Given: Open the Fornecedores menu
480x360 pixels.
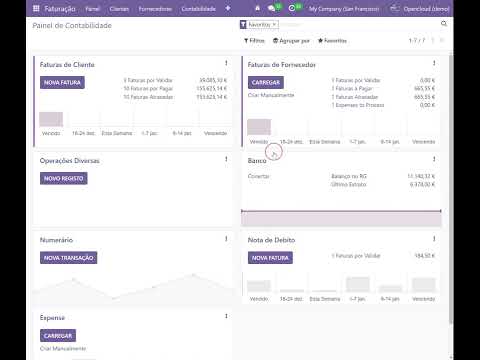Looking at the screenshot, I should click(x=155, y=9).
